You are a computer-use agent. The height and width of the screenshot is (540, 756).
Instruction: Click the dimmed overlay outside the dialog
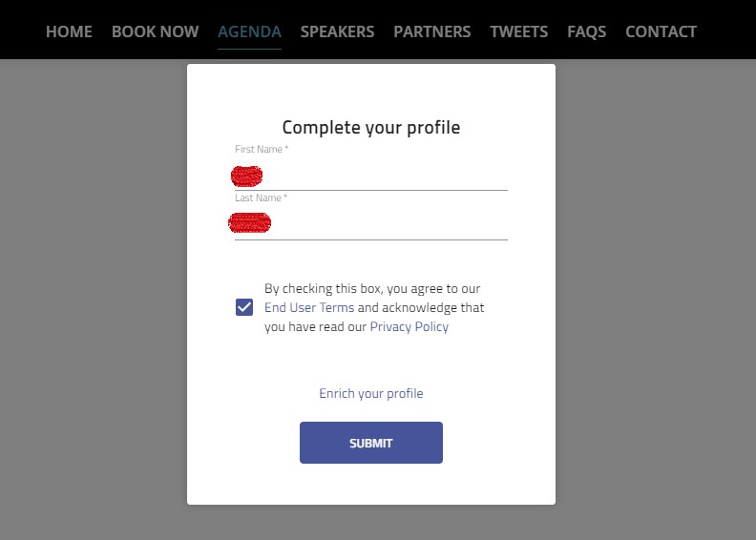[x=95, y=286]
